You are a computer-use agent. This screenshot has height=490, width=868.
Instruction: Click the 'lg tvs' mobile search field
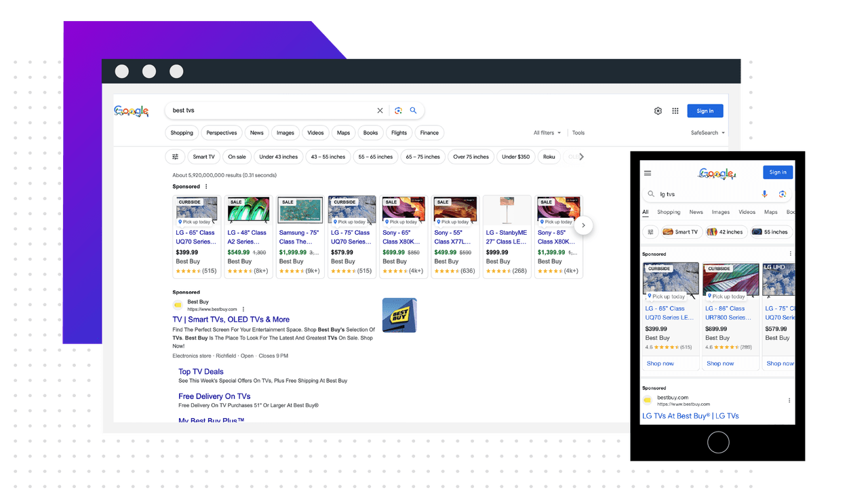(705, 194)
